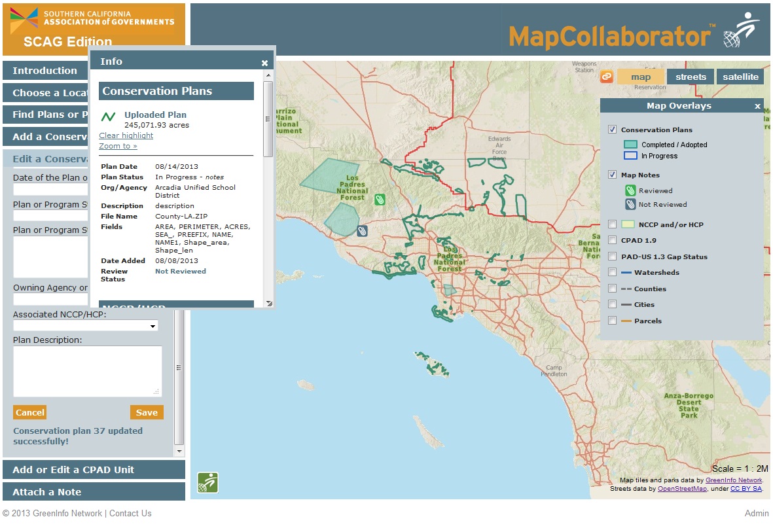This screenshot has height=532, width=773.
Task: Click the Not Reviewed review status text
Action: (181, 271)
